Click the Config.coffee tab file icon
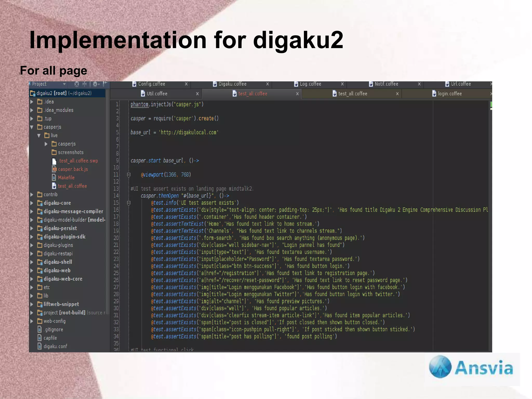This screenshot has height=399, width=532. point(134,84)
